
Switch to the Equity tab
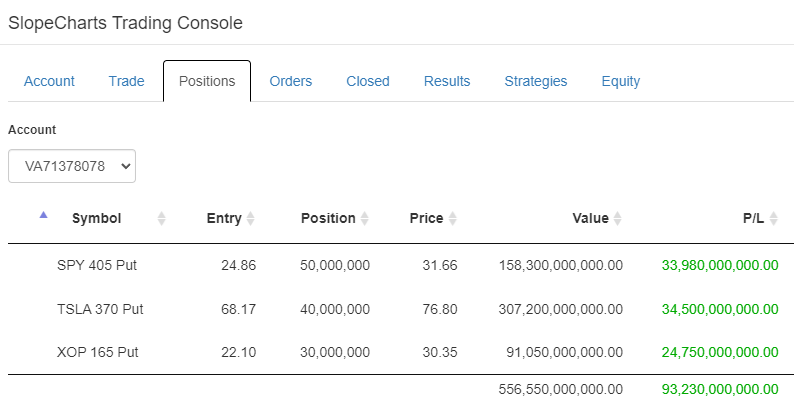[621, 81]
